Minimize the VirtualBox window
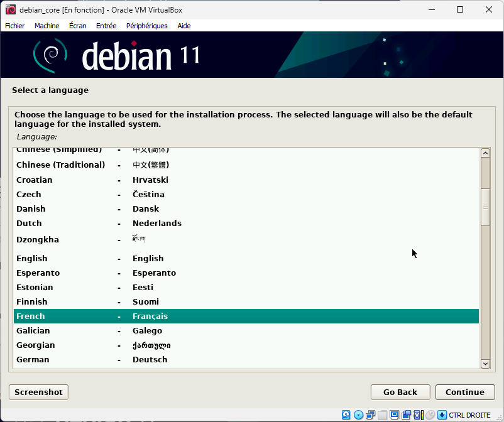 432,9
